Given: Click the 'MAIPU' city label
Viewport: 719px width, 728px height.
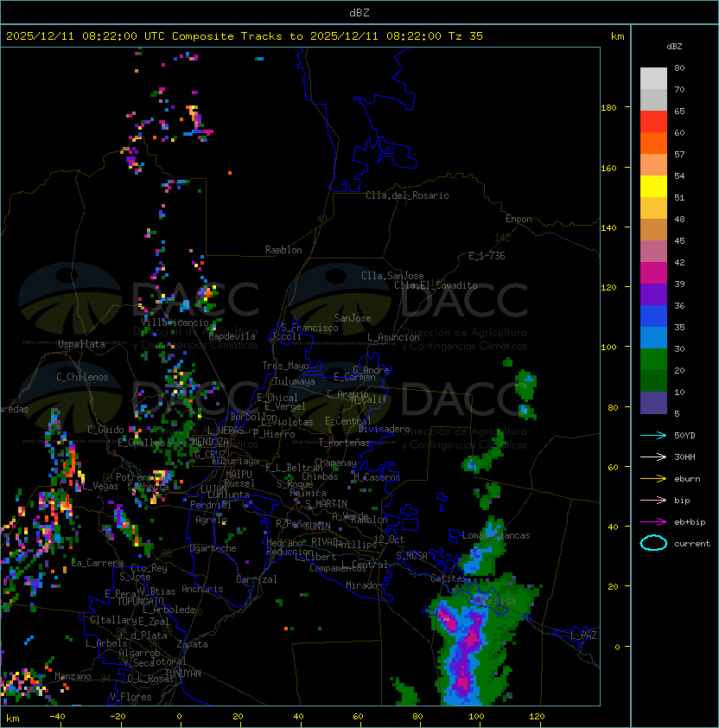Looking at the screenshot, I should click(x=239, y=475).
